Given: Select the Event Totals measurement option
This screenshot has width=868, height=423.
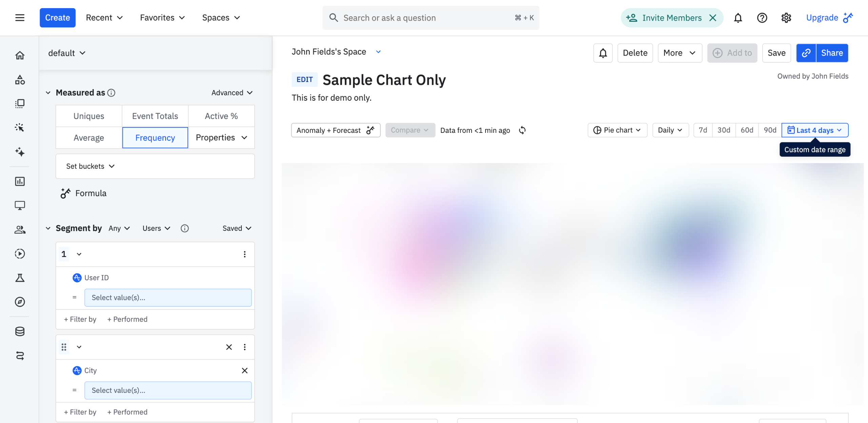Looking at the screenshot, I should coord(155,116).
